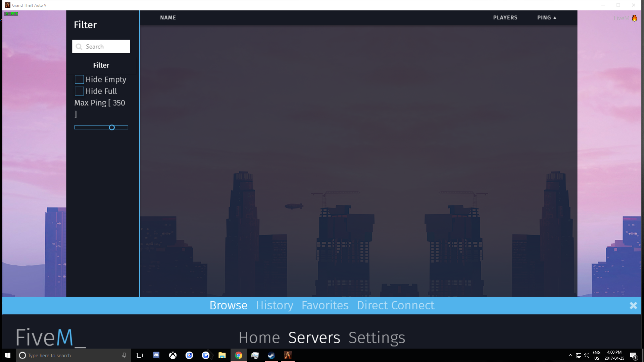Close the server browser with the X icon
644x362 pixels.
633,305
